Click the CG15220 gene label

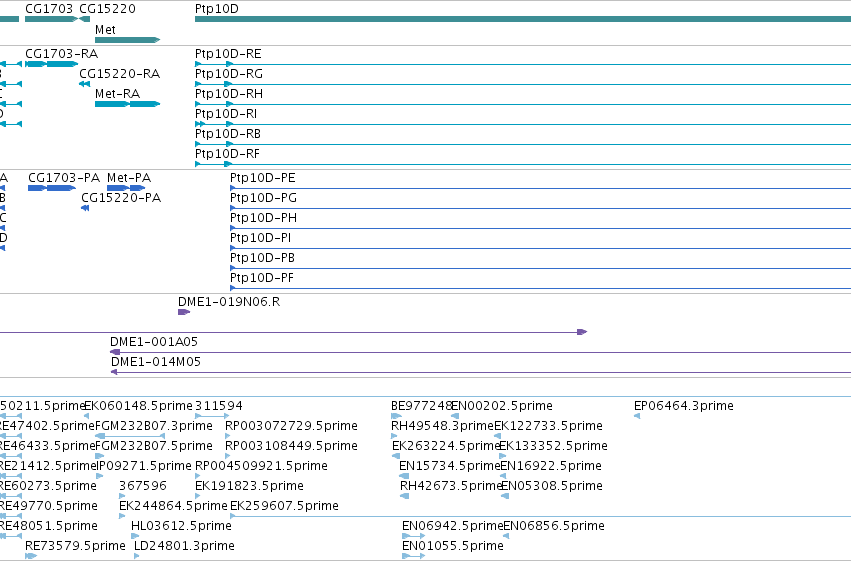[107, 9]
